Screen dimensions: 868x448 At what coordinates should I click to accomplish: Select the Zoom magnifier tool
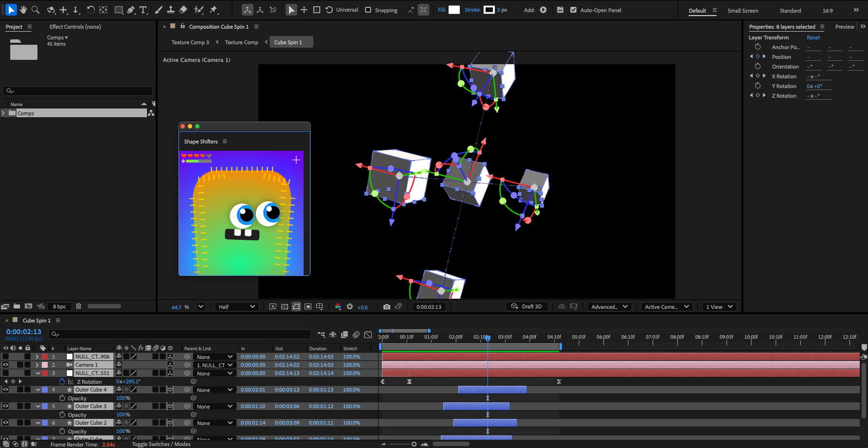(x=35, y=10)
